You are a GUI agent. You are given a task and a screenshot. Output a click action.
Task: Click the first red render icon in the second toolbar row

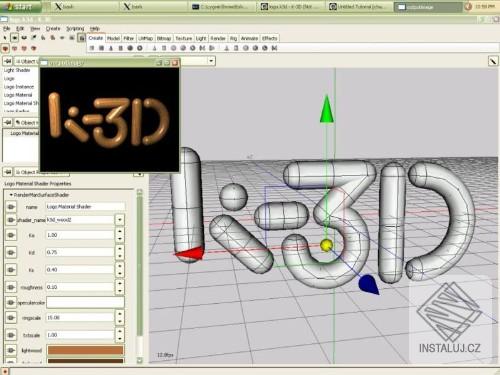[x=5, y=48]
